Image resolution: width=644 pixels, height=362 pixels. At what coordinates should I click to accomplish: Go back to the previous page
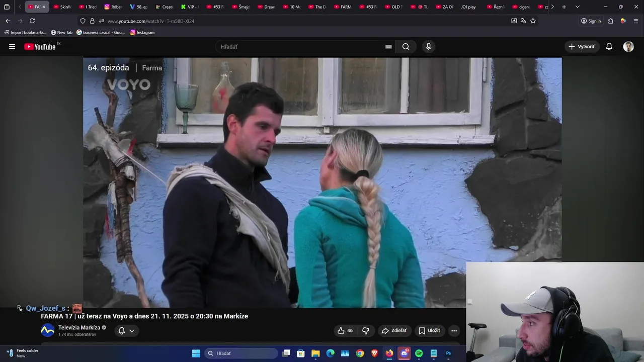tap(8, 21)
